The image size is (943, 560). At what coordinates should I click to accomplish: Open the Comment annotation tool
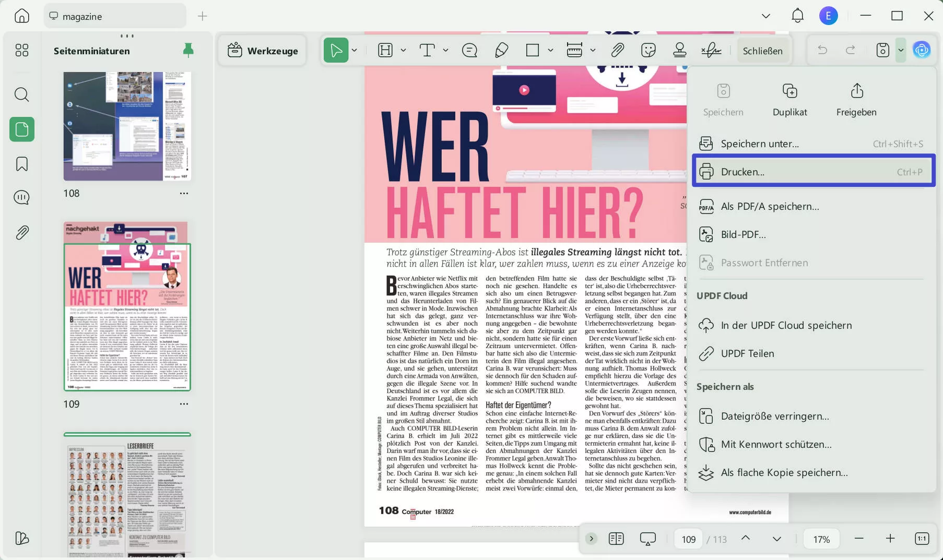pyautogui.click(x=469, y=50)
